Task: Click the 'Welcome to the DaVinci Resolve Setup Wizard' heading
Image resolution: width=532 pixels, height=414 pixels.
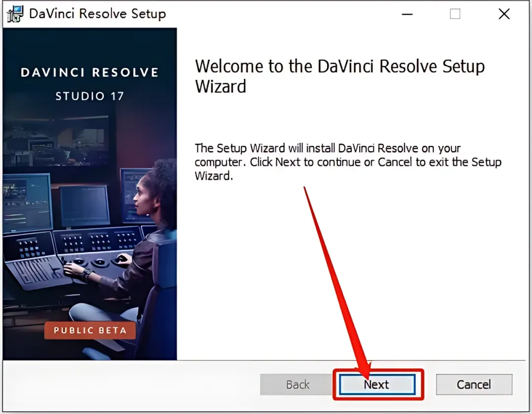Action: click(339, 76)
